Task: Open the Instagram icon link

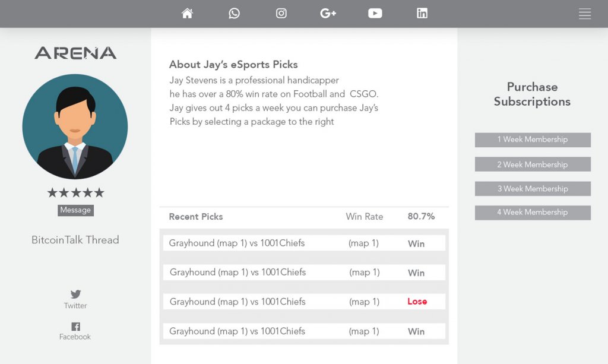Action: (x=281, y=13)
